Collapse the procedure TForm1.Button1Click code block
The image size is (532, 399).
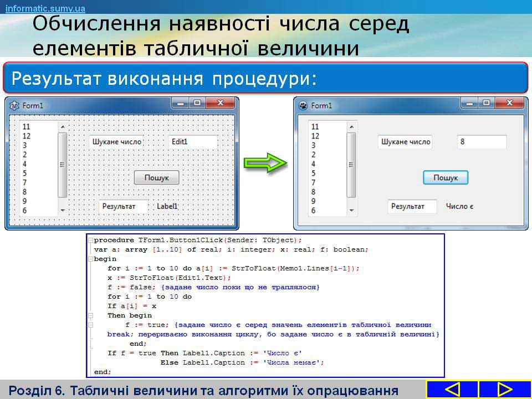click(90, 241)
